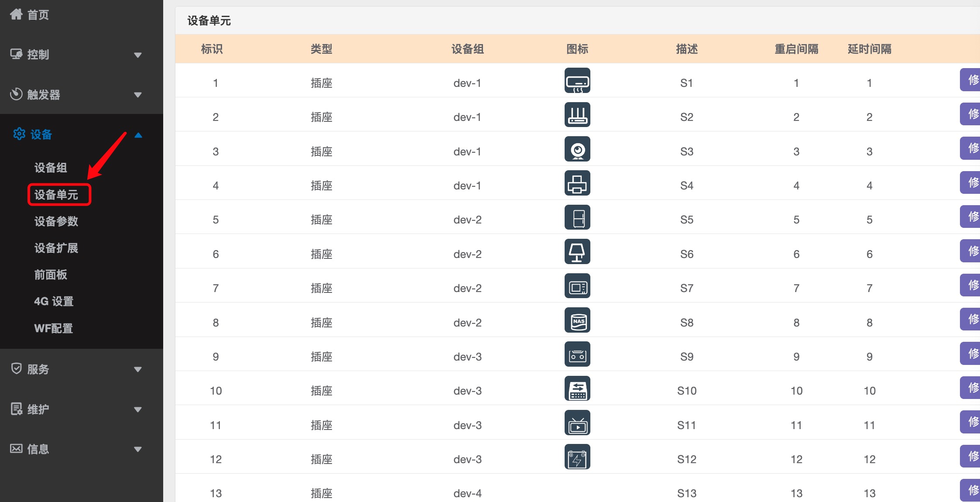
Task: Click the television icon in row S11
Action: (577, 423)
